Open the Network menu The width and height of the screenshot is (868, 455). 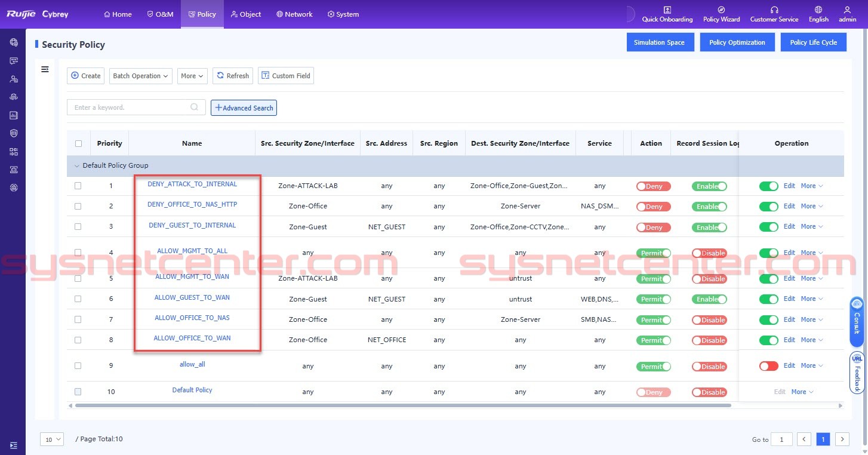coord(294,14)
